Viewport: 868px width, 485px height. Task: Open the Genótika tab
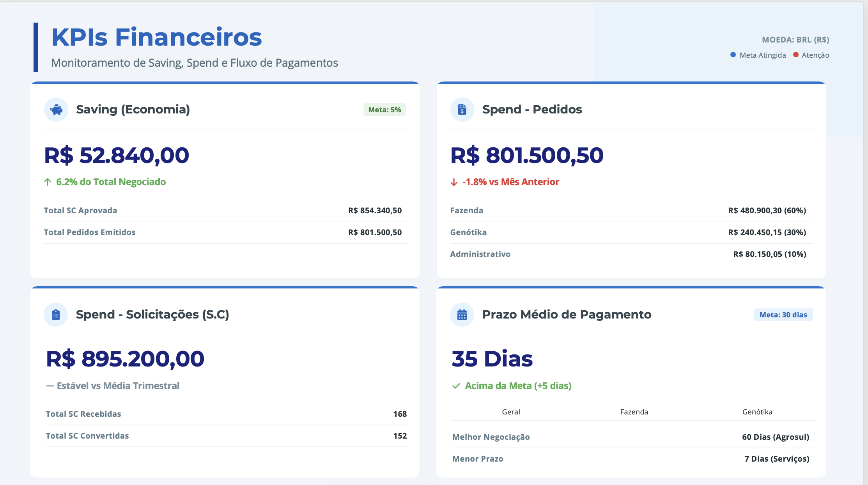pyautogui.click(x=757, y=412)
